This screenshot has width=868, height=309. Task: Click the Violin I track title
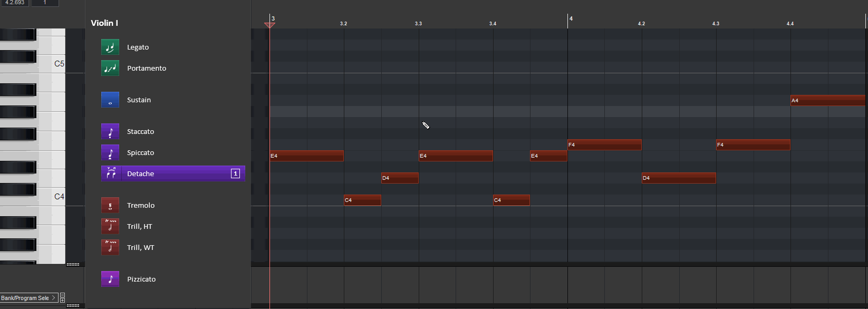(x=104, y=23)
